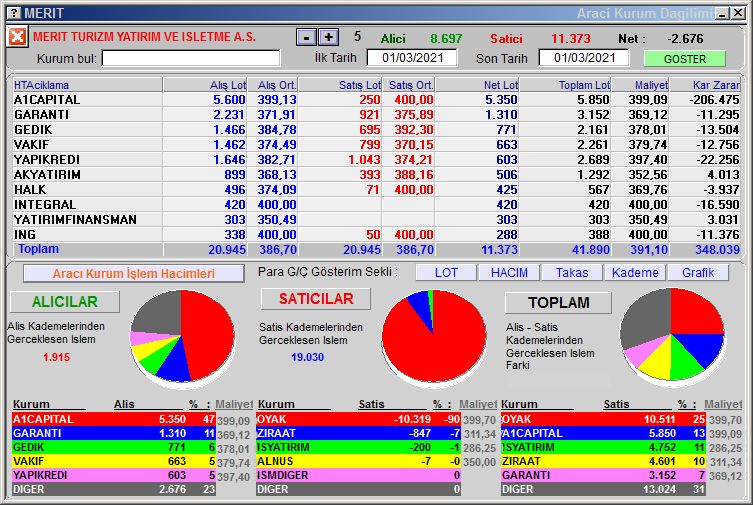Click the Net -2.676 value

tap(685, 38)
